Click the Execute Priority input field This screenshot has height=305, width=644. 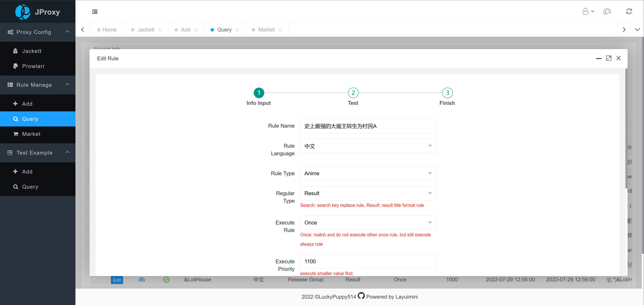368,261
